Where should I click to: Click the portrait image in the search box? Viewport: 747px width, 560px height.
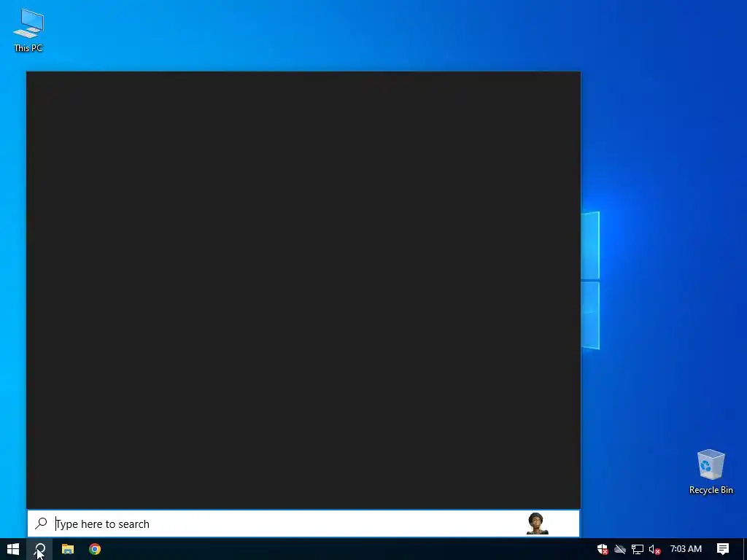click(537, 524)
